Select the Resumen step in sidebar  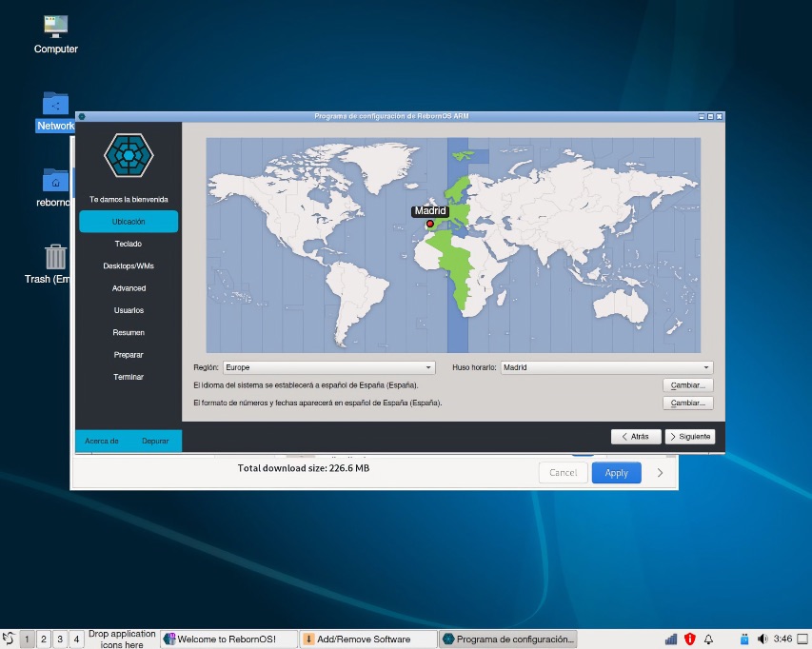[129, 333]
